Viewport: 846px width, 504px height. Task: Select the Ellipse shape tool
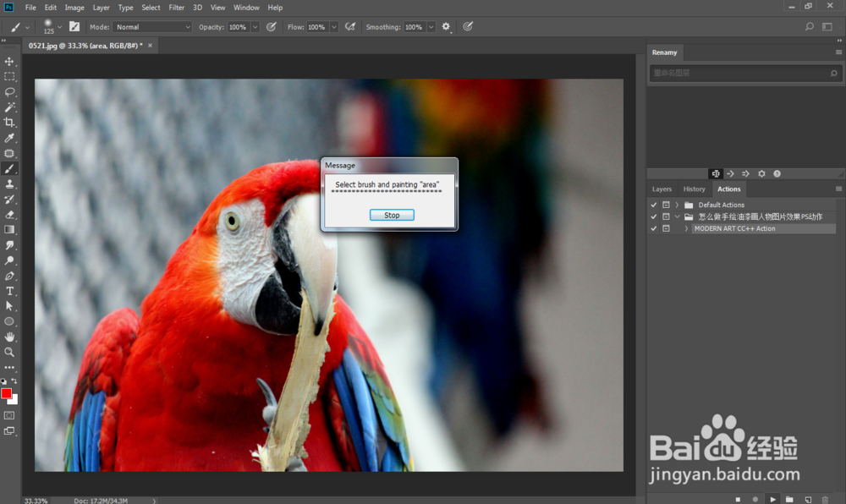pyautogui.click(x=9, y=321)
